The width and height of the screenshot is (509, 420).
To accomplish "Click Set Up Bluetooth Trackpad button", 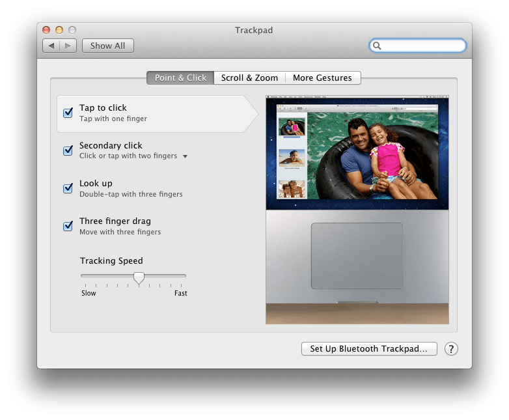I will coord(369,349).
